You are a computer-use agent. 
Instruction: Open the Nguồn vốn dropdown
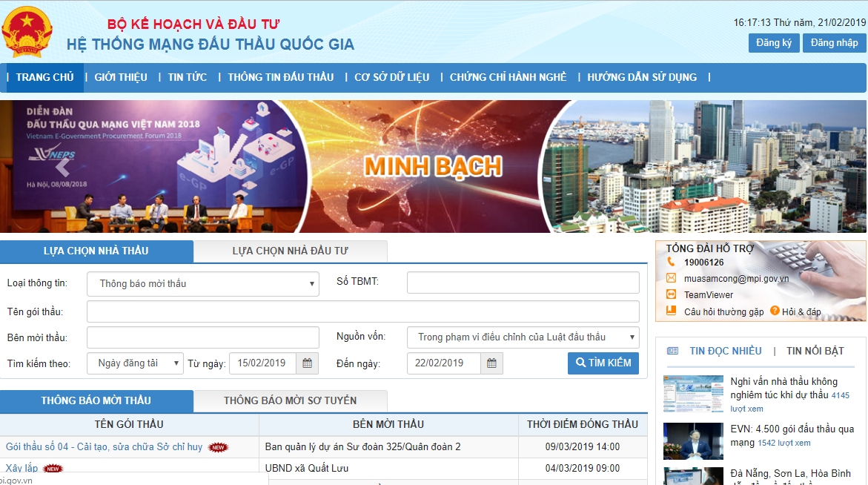tap(523, 337)
